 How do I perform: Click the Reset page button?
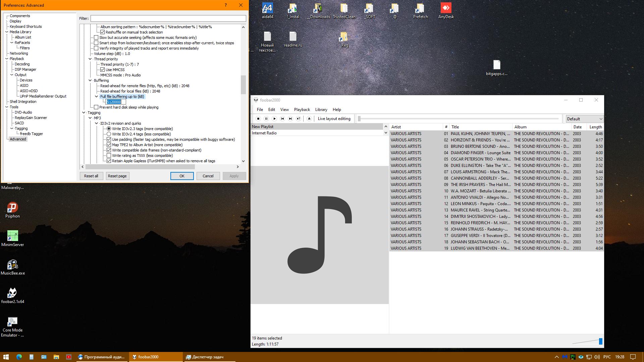[x=117, y=176]
